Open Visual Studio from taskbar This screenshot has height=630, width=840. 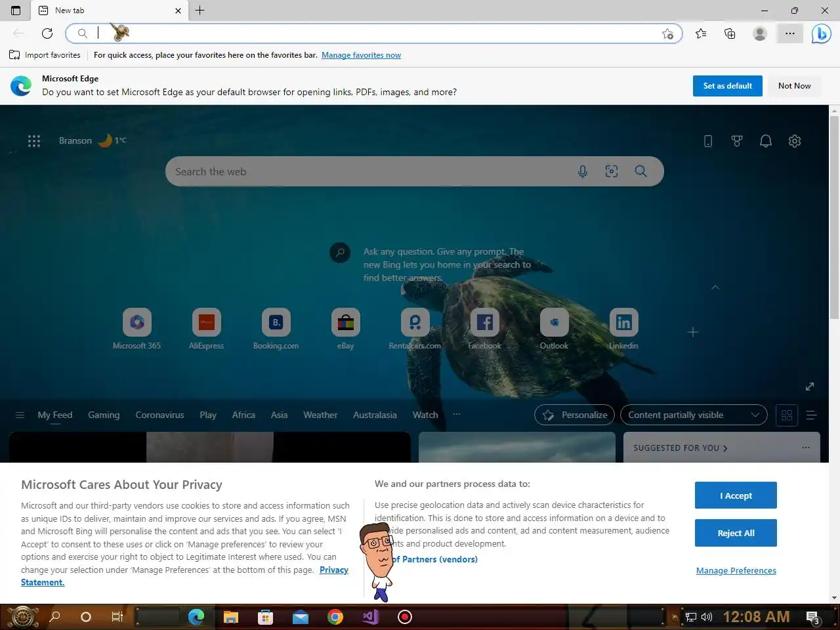[370, 617]
